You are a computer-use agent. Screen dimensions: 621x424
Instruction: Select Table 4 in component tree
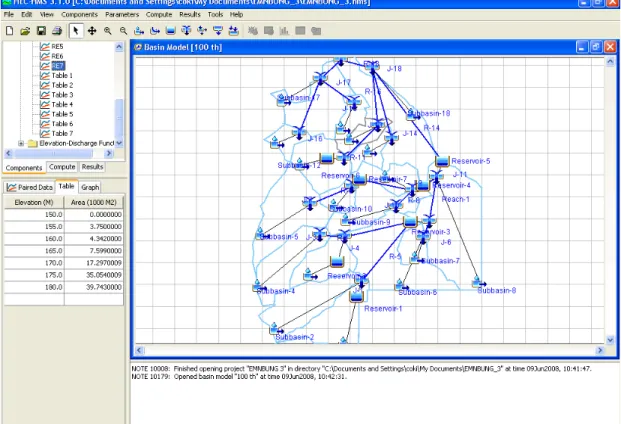[62, 105]
